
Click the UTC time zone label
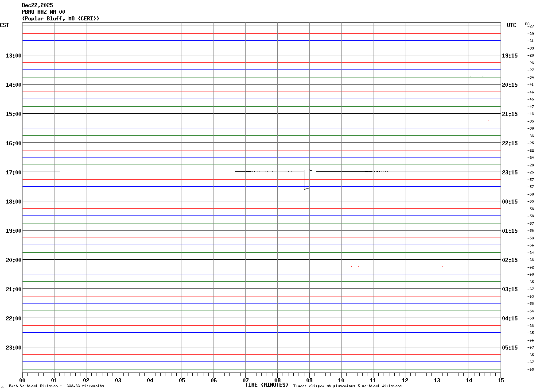[x=512, y=25]
